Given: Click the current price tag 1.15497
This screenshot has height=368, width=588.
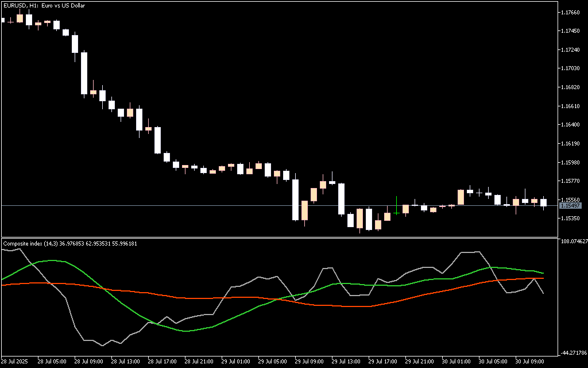Looking at the screenshot, I should (x=571, y=205).
